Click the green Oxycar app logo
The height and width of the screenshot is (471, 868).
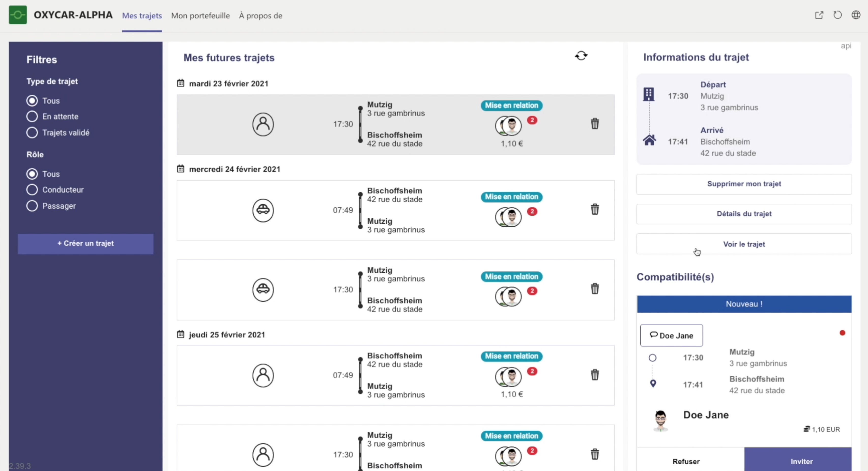pyautogui.click(x=18, y=15)
